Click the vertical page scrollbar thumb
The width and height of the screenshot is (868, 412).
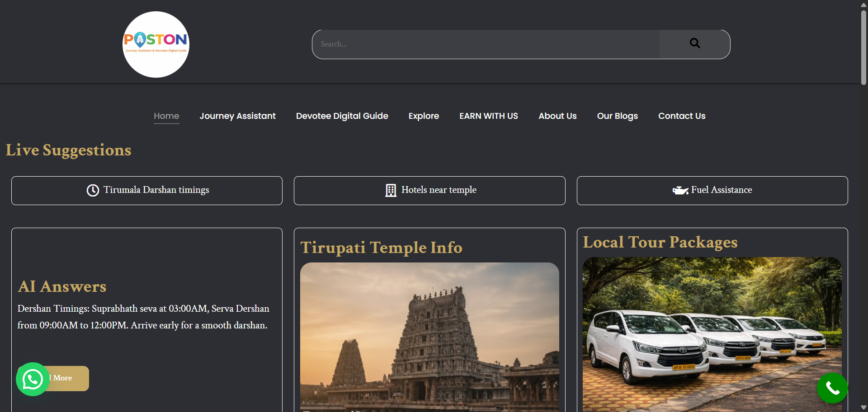coord(863,47)
